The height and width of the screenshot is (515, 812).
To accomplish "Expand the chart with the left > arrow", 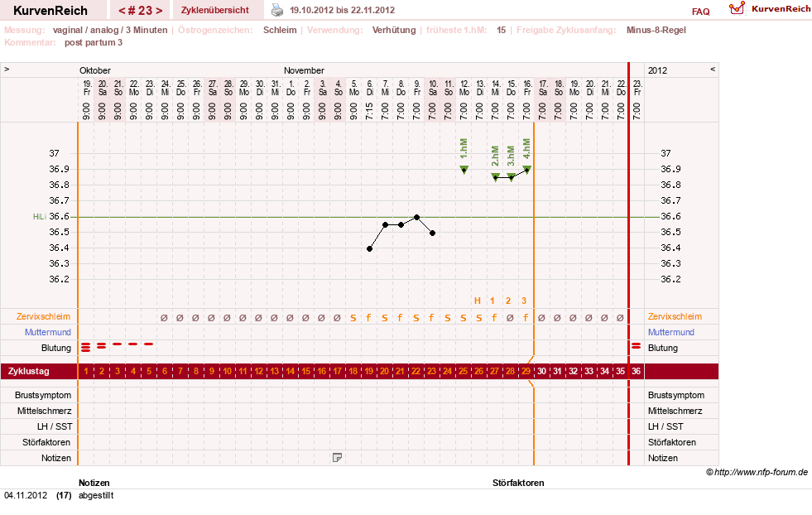I will [7, 69].
